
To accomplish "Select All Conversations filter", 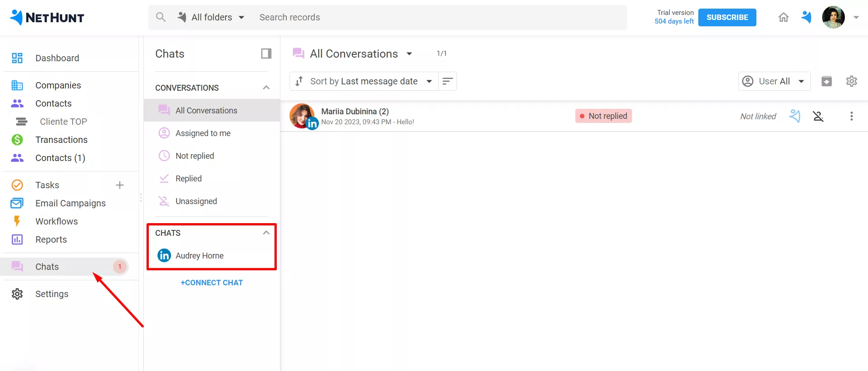I will 212,110.
